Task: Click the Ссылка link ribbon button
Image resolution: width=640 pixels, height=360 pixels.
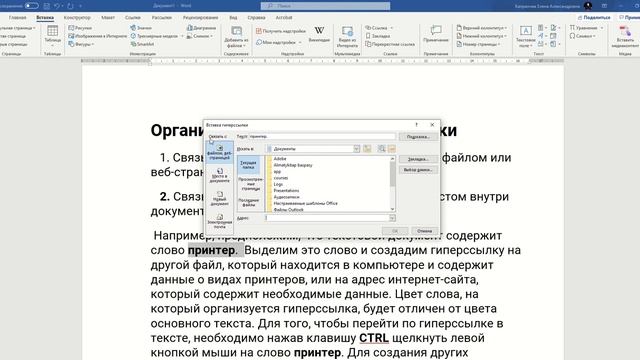Action: pyautogui.click(x=379, y=28)
